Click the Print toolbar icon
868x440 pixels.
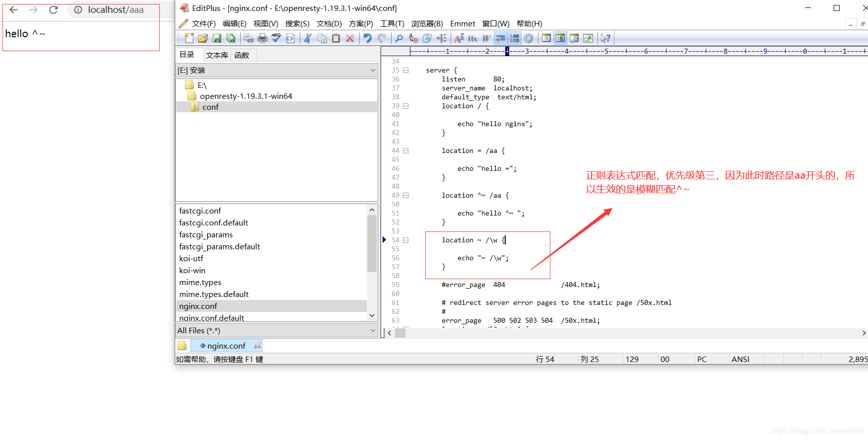click(263, 38)
